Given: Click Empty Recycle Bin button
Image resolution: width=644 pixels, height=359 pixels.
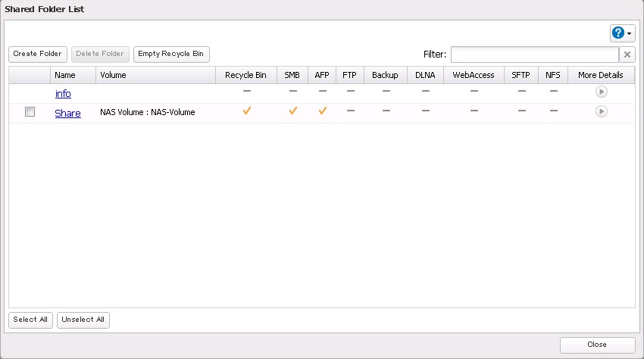Looking at the screenshot, I should click(170, 54).
